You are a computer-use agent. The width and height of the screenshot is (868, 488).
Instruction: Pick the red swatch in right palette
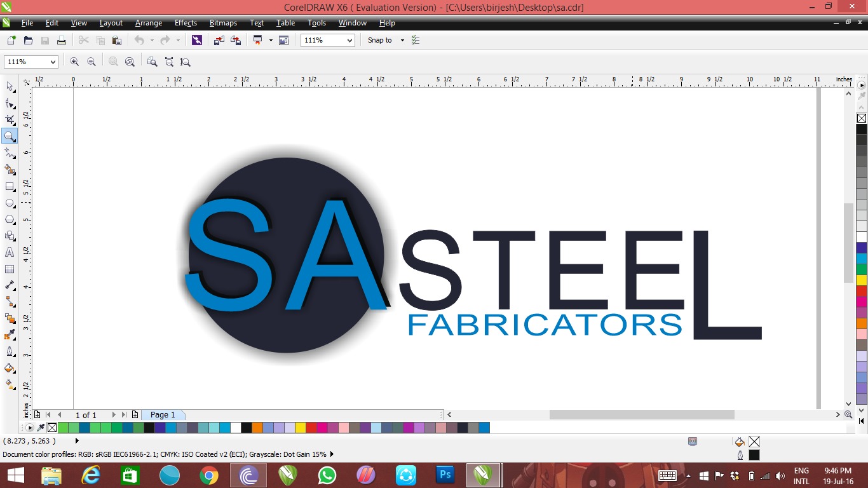[861, 291]
